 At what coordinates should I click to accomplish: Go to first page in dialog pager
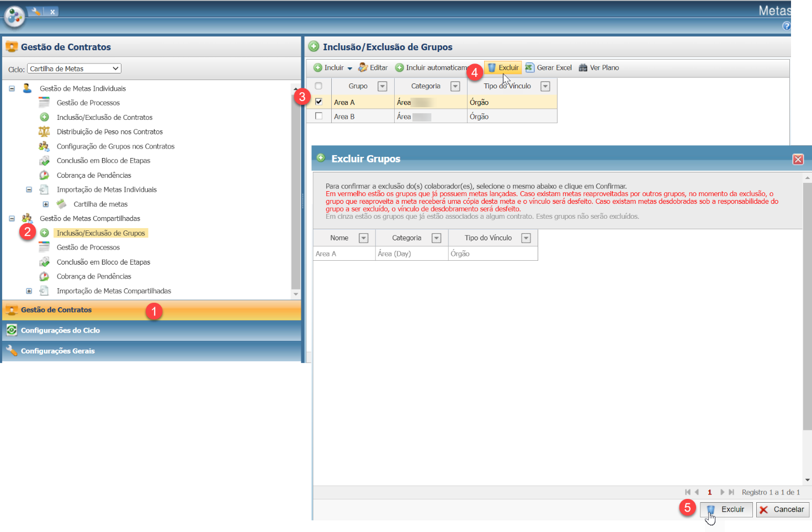[x=687, y=492]
